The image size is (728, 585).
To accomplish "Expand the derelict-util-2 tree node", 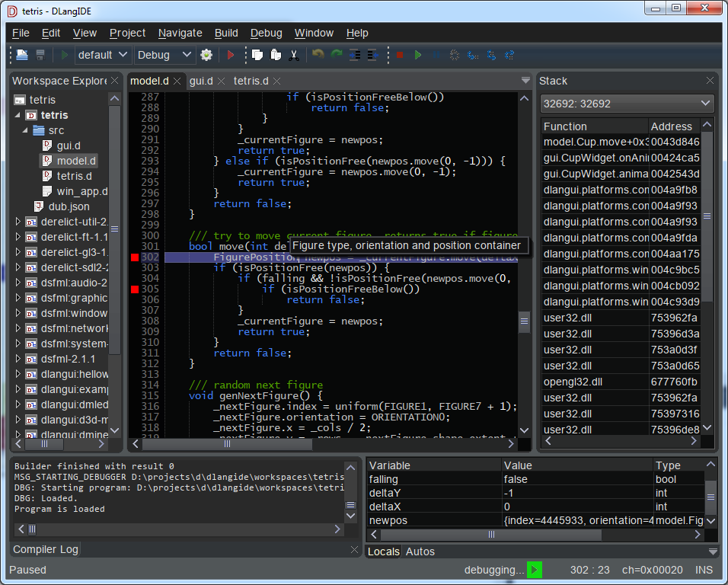I will coord(19,222).
